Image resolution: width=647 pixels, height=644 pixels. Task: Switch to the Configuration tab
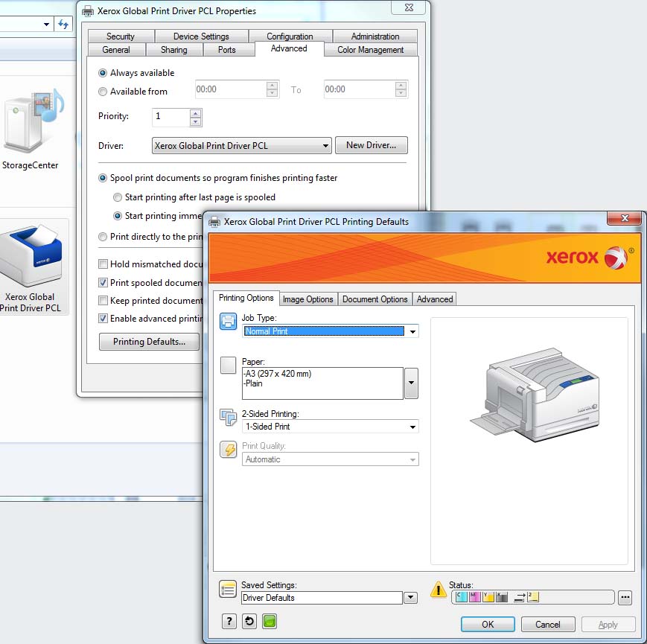pos(290,36)
